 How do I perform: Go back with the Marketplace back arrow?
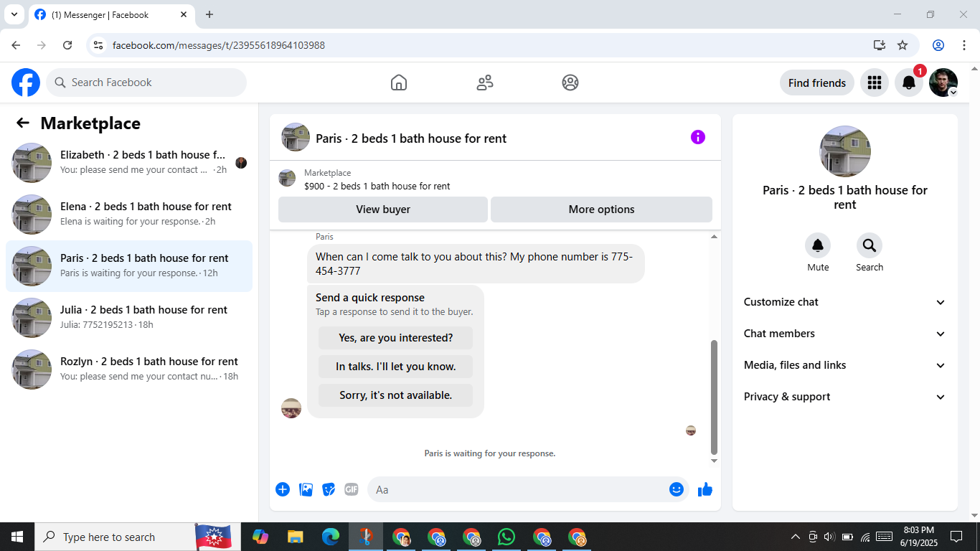[23, 123]
